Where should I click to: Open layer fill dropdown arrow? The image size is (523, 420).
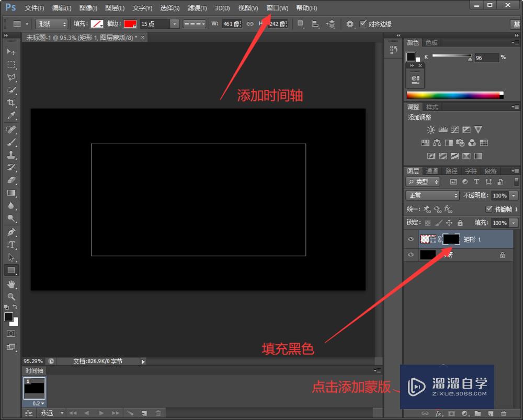pyautogui.click(x=514, y=223)
